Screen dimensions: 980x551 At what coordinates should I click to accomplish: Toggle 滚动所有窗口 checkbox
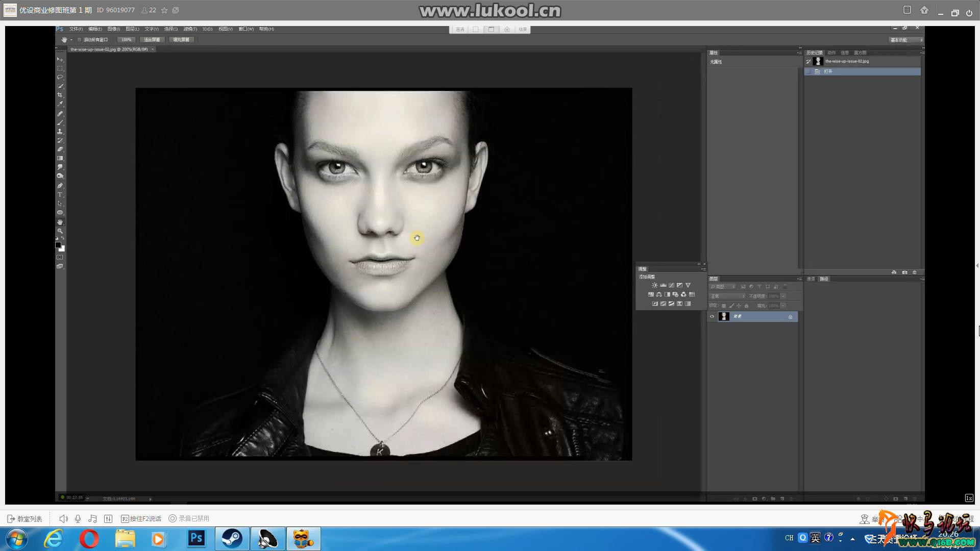[x=79, y=40]
